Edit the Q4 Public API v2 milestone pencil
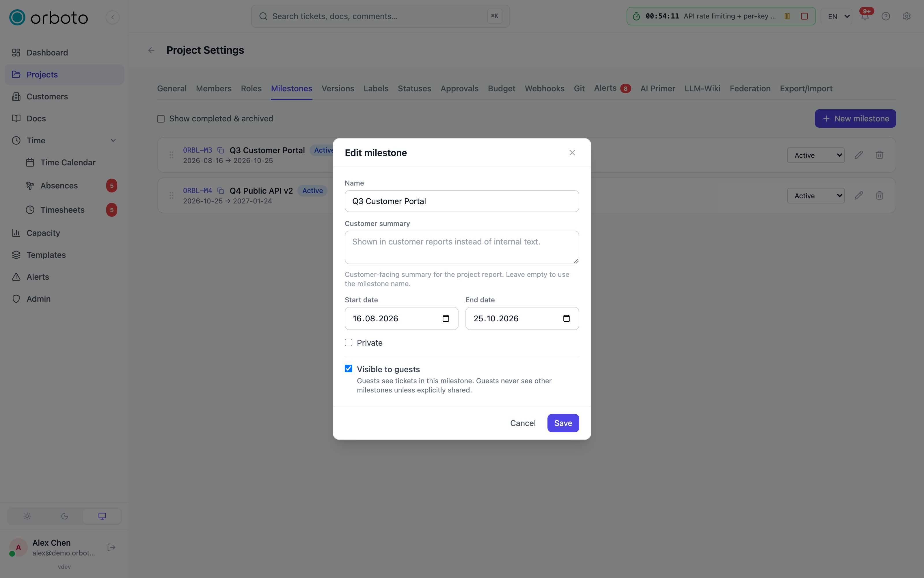 point(859,195)
